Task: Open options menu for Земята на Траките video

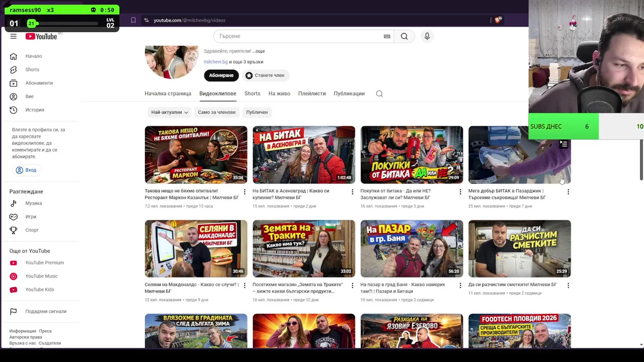Action: pyautogui.click(x=352, y=285)
